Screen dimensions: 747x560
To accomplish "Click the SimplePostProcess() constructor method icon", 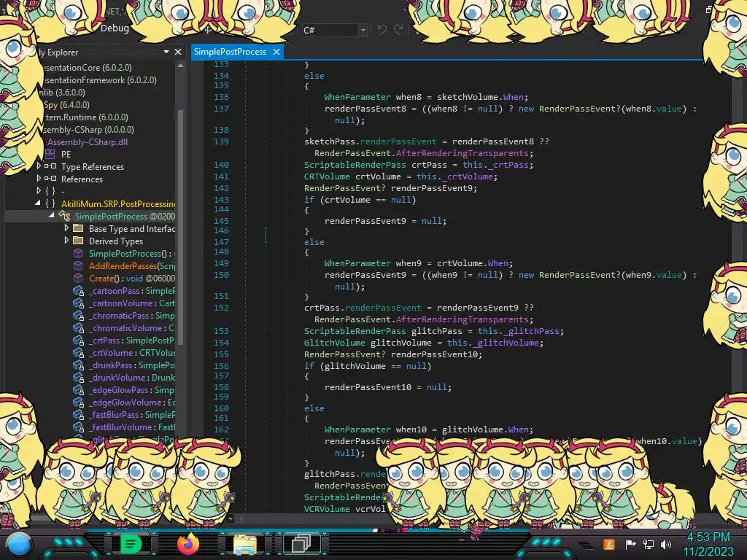I will 78,253.
